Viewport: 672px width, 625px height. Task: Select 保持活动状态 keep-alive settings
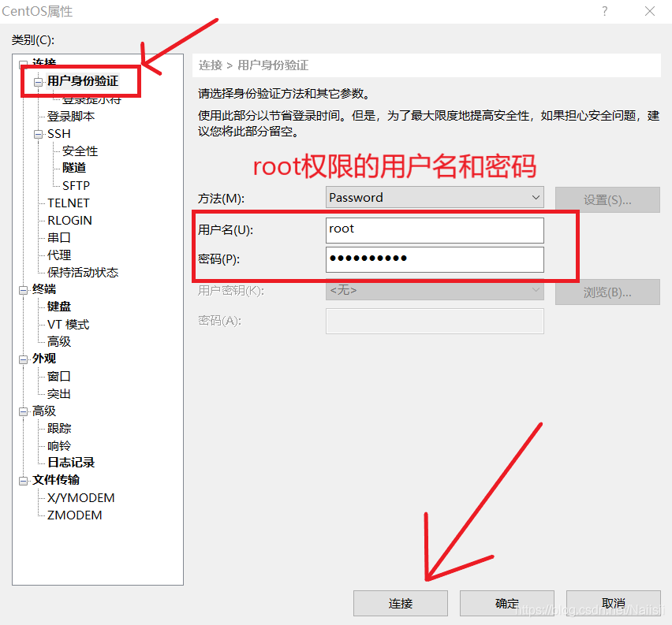(84, 272)
